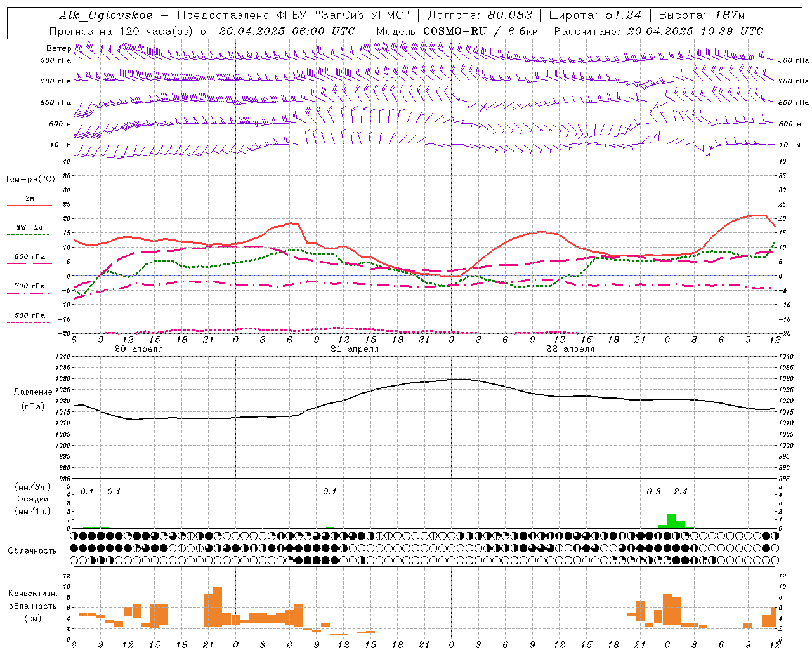
Task: Click the 'Давление' pressure label
Action: tap(33, 392)
